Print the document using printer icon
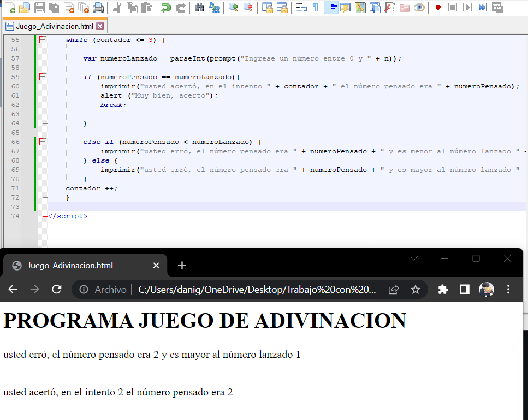 (98, 8)
